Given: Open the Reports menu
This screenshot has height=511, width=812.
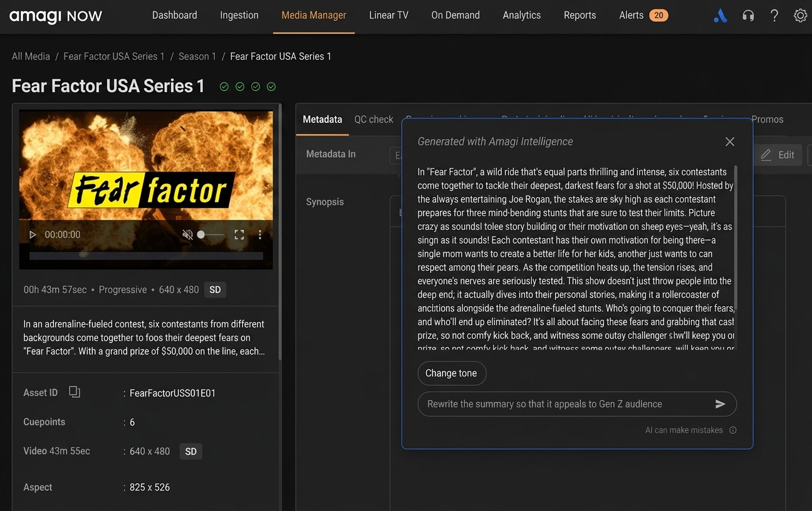Looking at the screenshot, I should [x=580, y=16].
